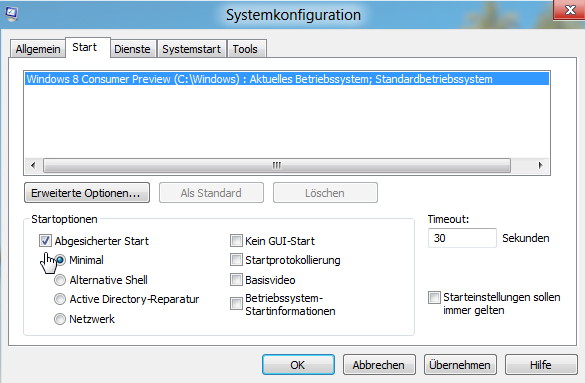Select the Start tab
The image size is (585, 383).
pyautogui.click(x=88, y=48)
